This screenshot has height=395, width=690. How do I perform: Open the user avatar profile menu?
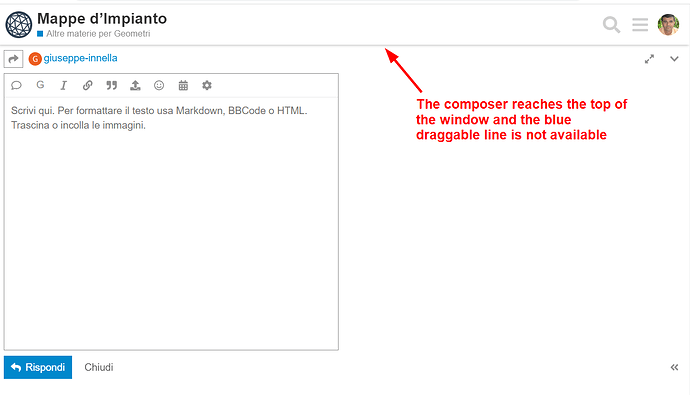pos(668,25)
